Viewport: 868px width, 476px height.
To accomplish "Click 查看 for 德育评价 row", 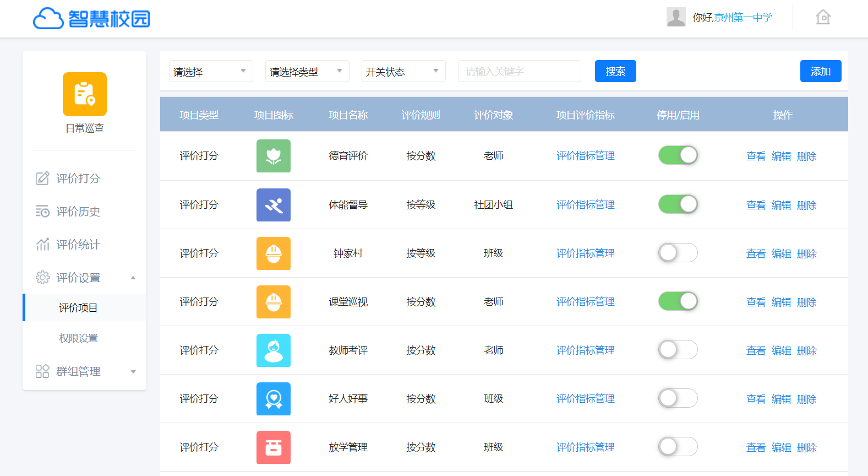I will click(x=756, y=156).
